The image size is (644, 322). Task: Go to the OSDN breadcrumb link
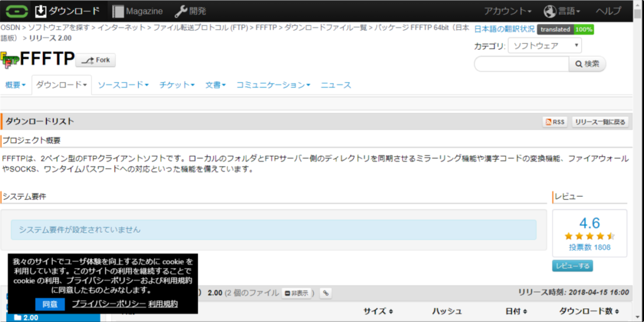(x=10, y=28)
